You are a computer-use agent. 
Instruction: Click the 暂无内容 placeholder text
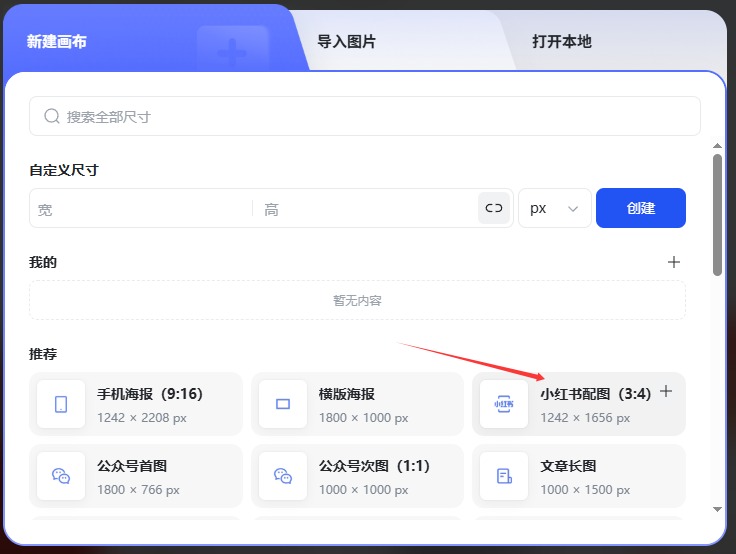point(357,300)
